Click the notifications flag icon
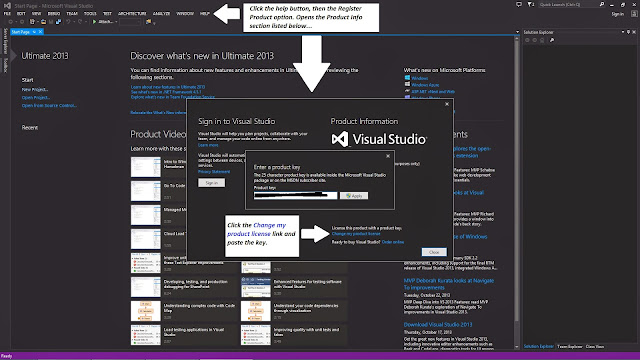 point(531,4)
